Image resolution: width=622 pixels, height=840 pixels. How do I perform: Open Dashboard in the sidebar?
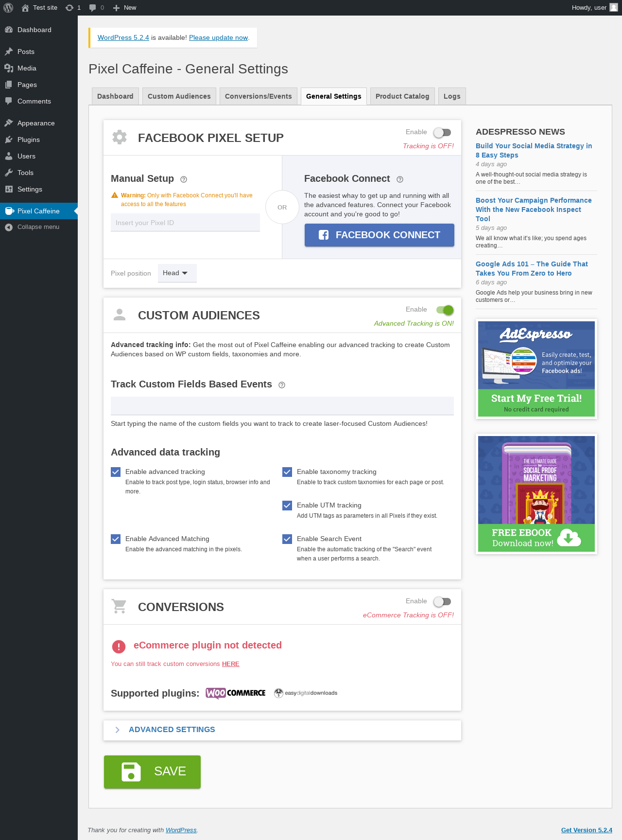(39, 30)
